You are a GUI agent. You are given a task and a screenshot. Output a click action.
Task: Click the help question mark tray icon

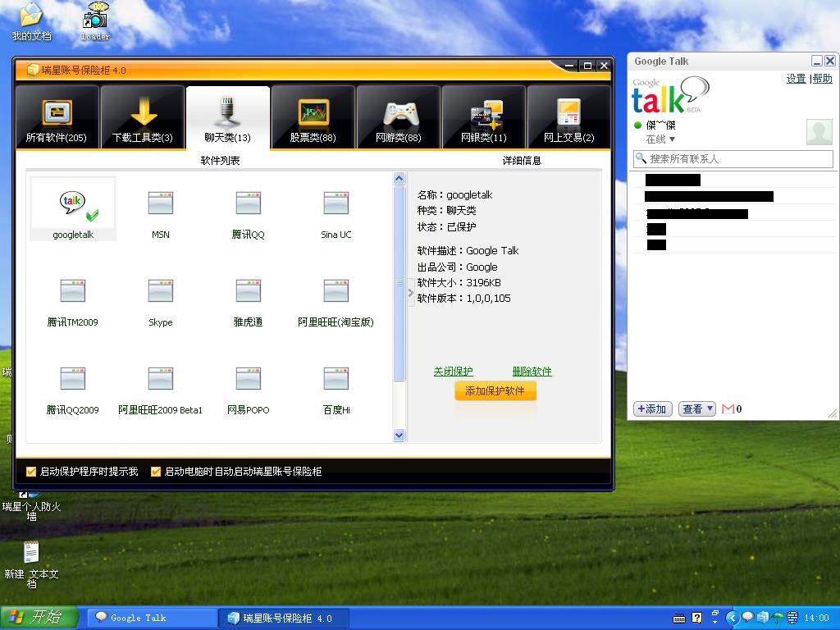697,619
